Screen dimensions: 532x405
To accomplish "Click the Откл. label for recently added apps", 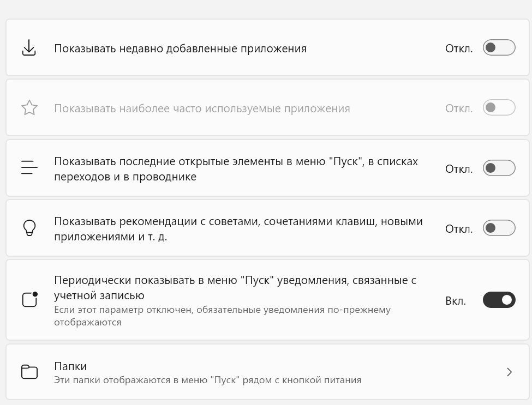I will pos(458,49).
